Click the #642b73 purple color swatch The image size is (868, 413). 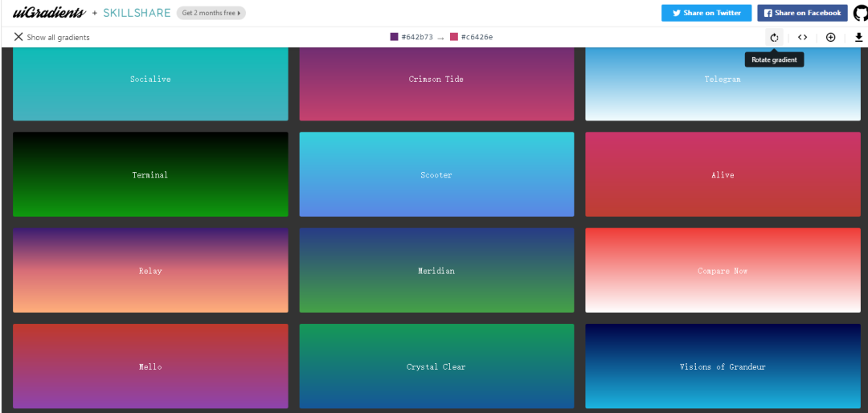pos(394,37)
